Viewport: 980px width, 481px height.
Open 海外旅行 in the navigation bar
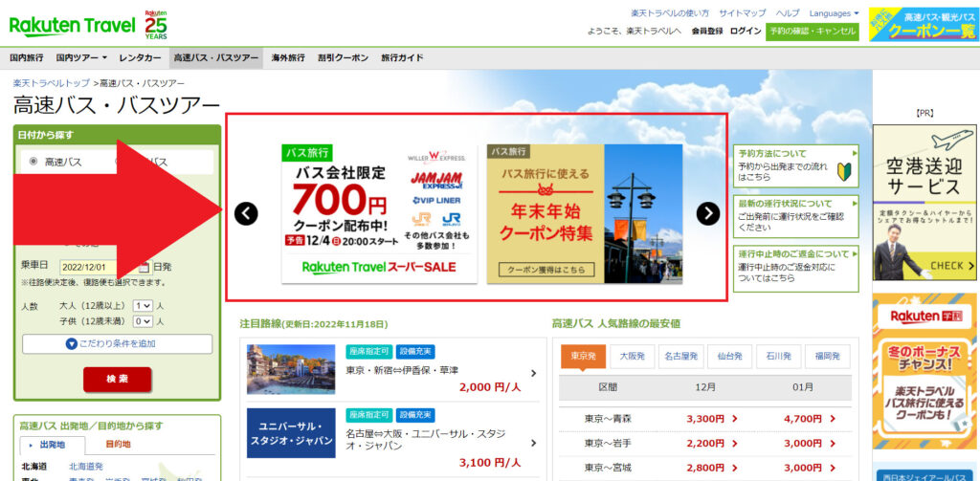click(288, 57)
